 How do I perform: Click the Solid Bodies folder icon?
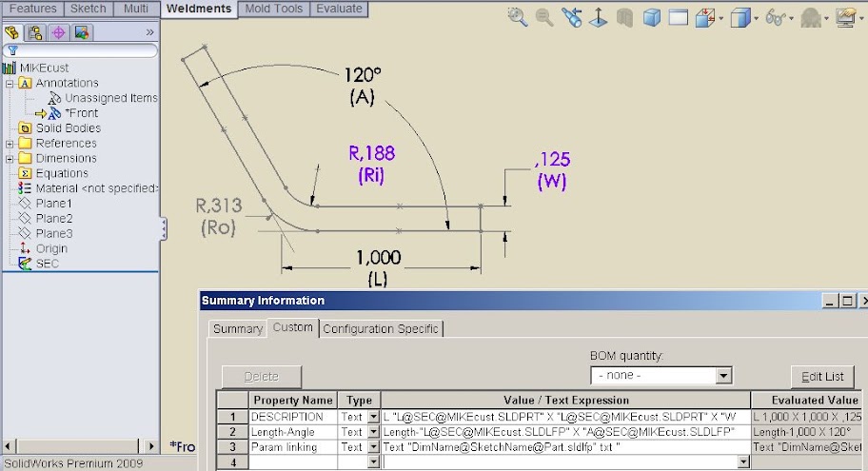(x=25, y=128)
